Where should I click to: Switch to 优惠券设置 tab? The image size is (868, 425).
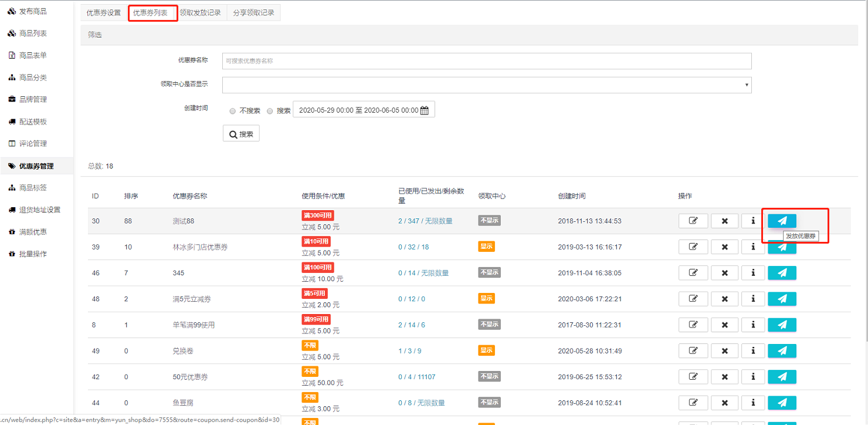click(103, 12)
